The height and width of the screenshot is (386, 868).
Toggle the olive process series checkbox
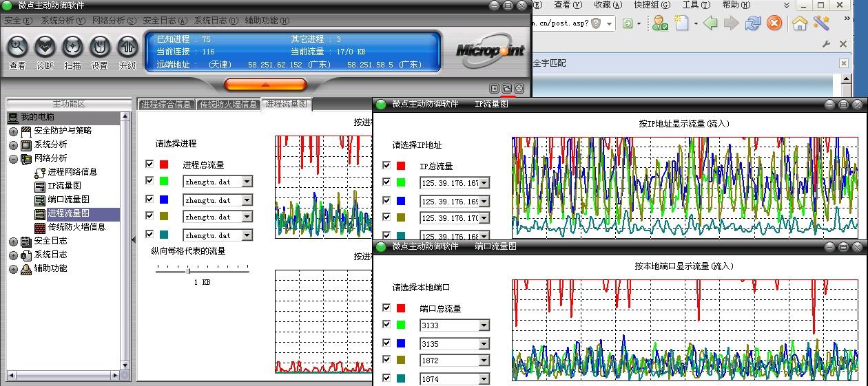coord(149,216)
